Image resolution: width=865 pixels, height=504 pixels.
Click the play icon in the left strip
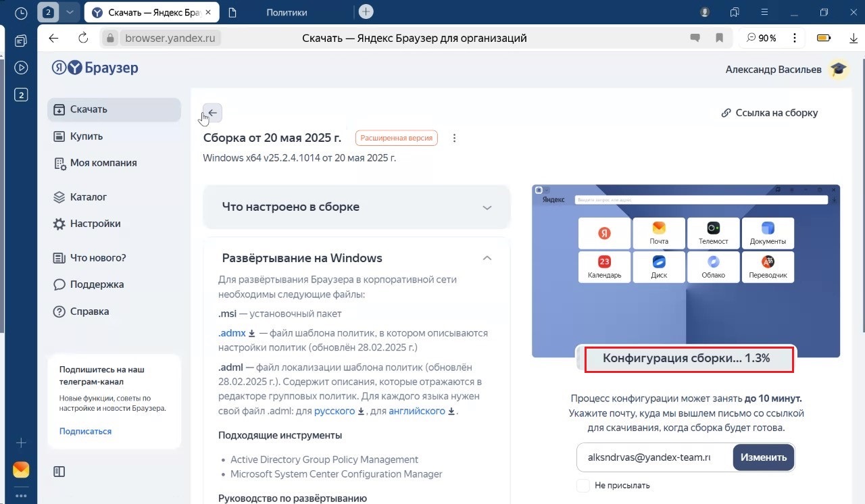click(x=21, y=68)
